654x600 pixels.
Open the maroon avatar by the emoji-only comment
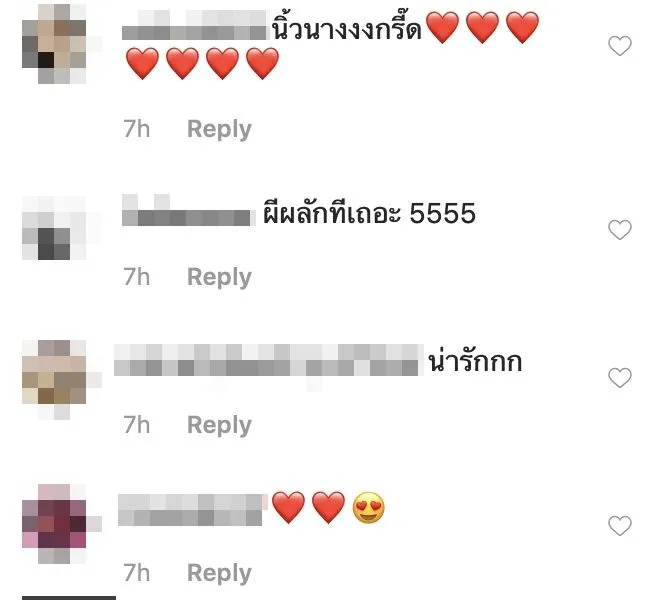(x=58, y=524)
